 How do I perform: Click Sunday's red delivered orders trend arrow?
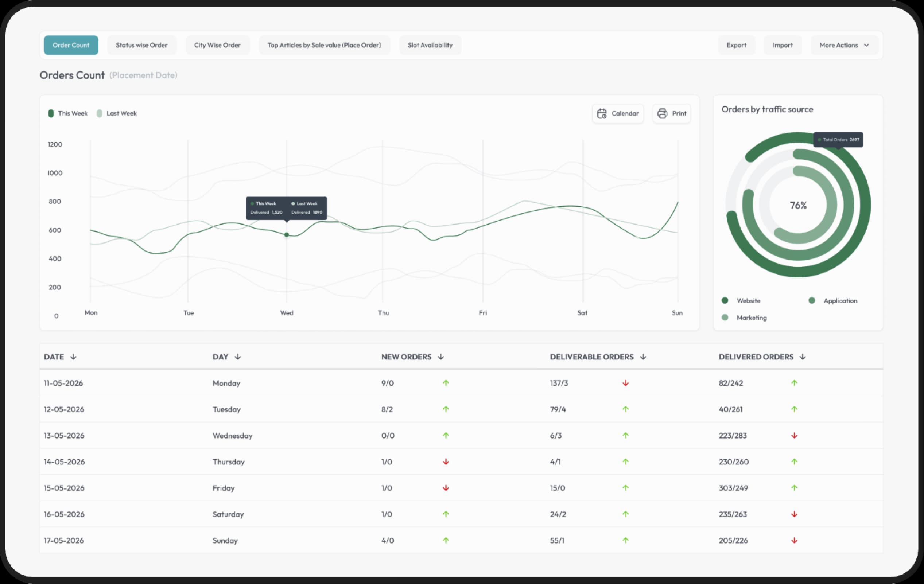tap(794, 540)
